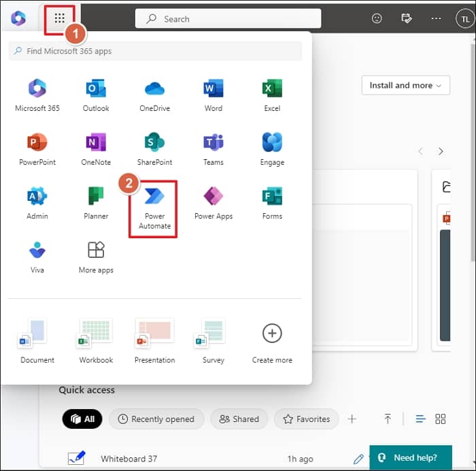Screen dimensions: 476x471
Task: Create a new Word Document
Action: click(37, 341)
